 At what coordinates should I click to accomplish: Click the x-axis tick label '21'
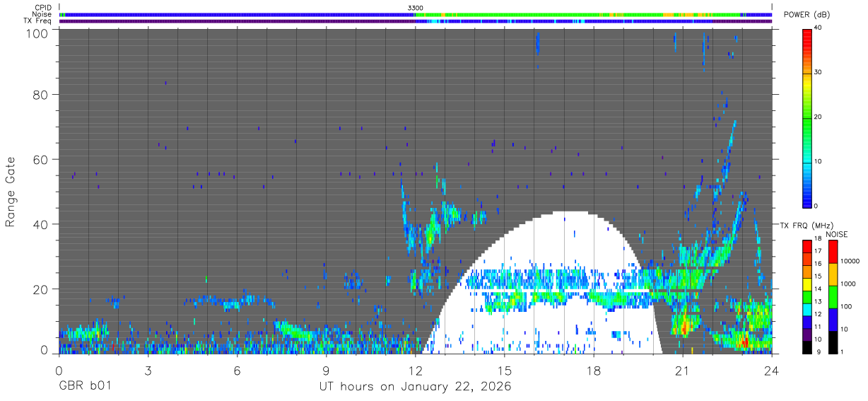682,370
